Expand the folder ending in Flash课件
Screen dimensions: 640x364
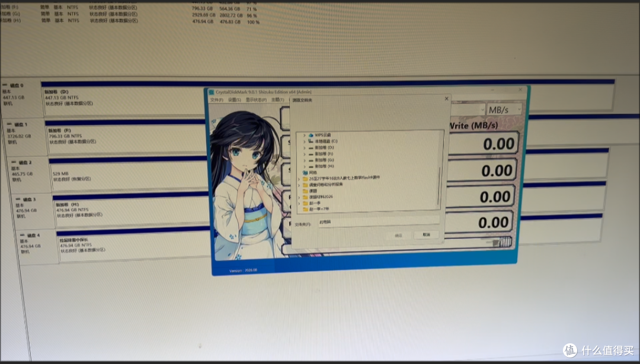pos(299,179)
